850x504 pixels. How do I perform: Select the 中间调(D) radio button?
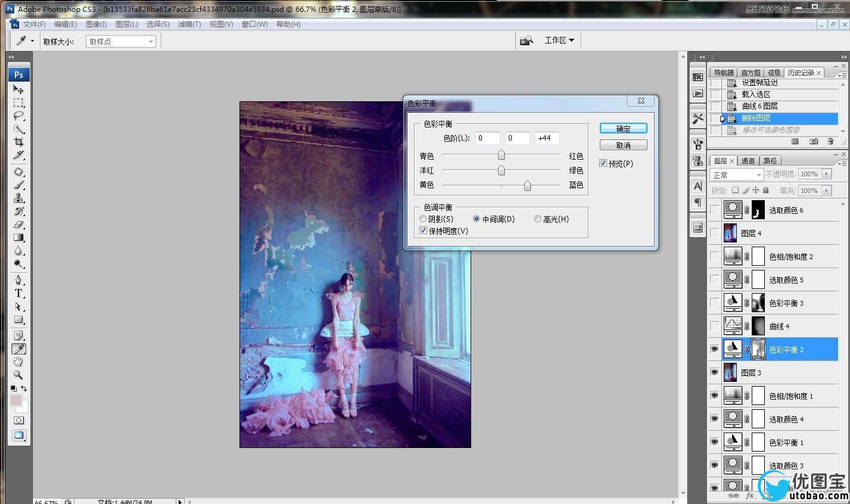point(477,219)
